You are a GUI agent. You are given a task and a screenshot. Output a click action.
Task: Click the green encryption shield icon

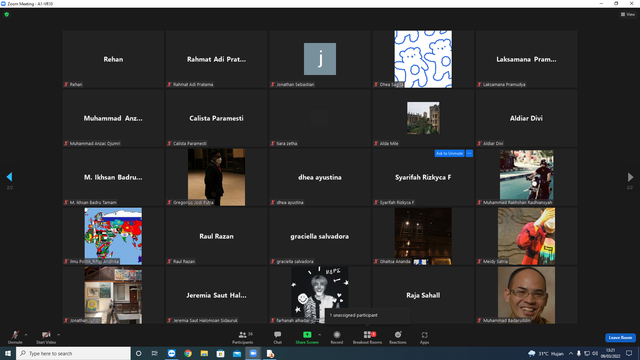(x=7, y=14)
